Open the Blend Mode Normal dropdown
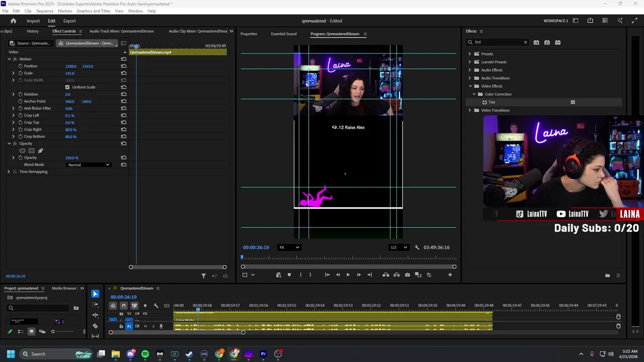 coord(89,164)
